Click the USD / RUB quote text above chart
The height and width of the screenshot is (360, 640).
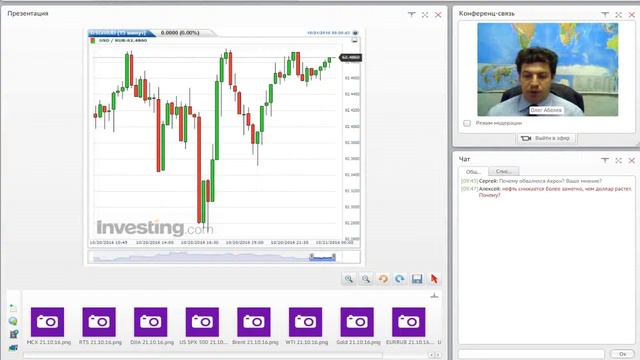coord(122,40)
